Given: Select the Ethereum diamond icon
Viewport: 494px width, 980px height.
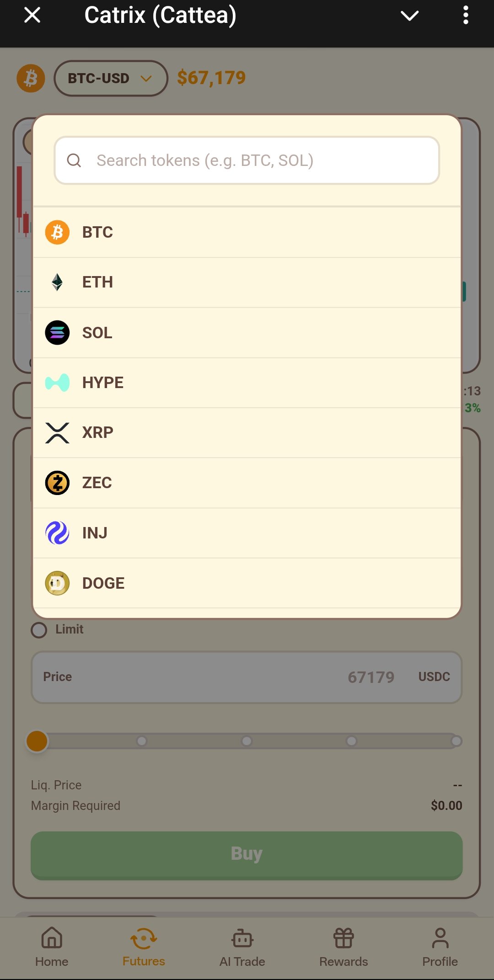Looking at the screenshot, I should (57, 282).
